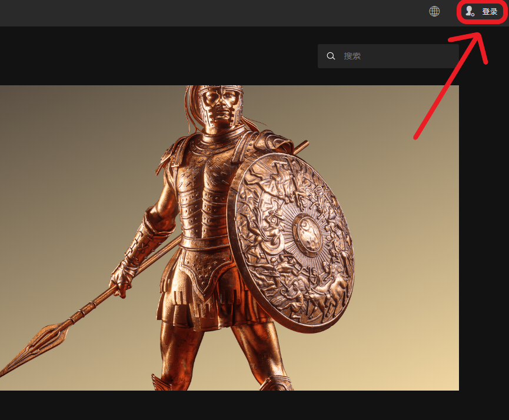Open the globe language selector
Image resolution: width=509 pixels, height=420 pixels.
click(x=434, y=11)
